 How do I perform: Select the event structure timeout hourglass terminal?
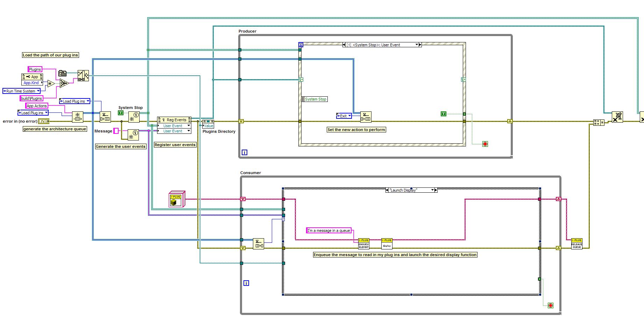301,45
